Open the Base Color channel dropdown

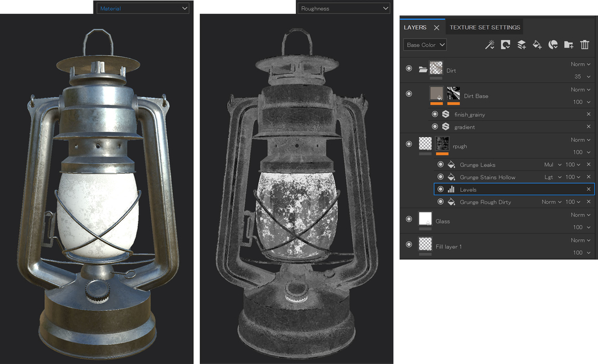425,45
